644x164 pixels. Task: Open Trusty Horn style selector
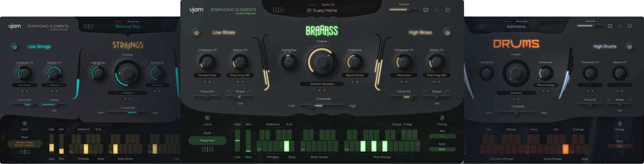pyautogui.click(x=207, y=141)
